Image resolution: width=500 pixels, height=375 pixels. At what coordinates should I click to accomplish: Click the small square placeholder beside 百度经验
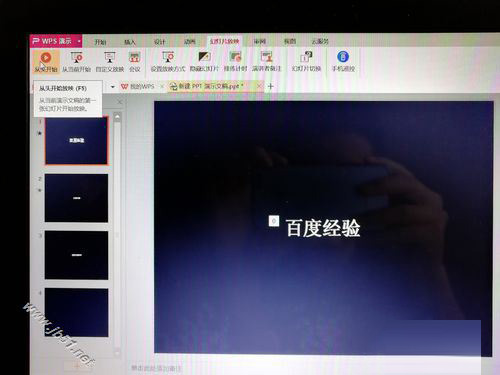pyautogui.click(x=274, y=221)
